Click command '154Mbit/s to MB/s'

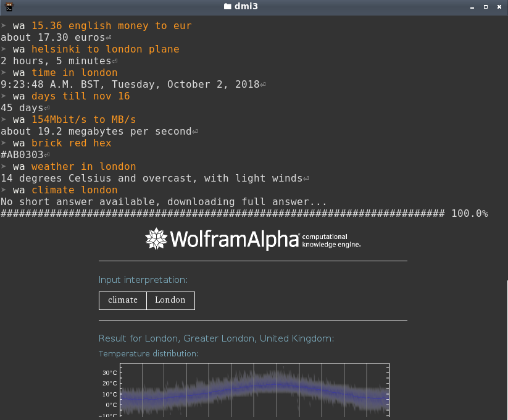(83, 120)
